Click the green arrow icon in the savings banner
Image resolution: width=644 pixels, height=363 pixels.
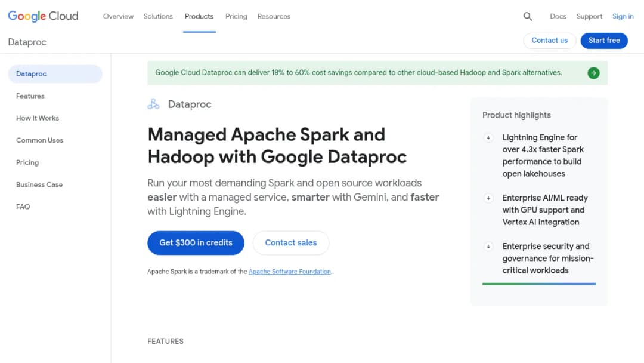coord(593,73)
